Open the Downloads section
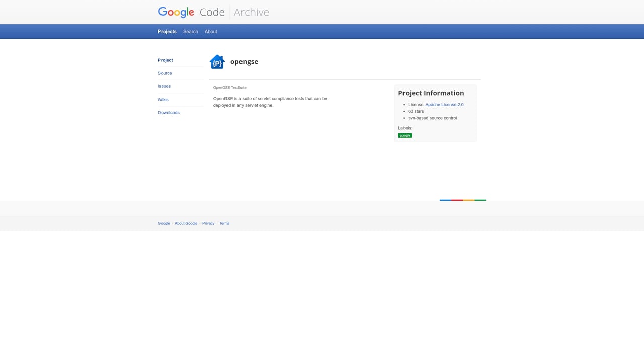This screenshot has height=362, width=644. 169,112
